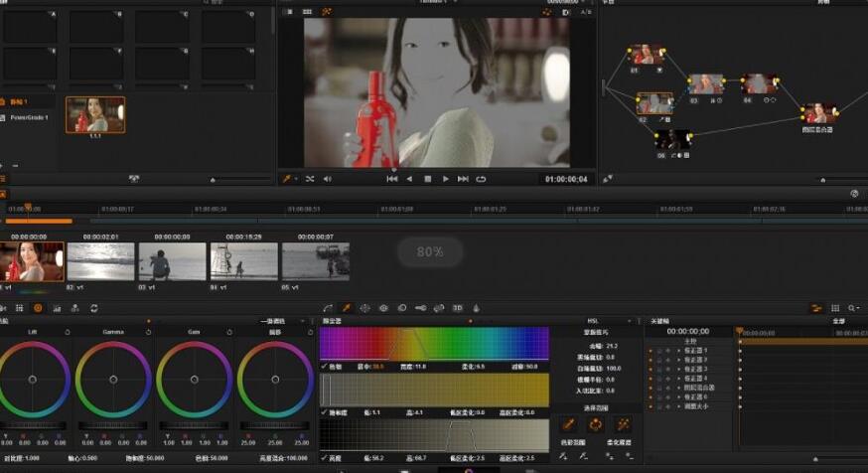The width and height of the screenshot is (868, 473).
Task: Switch viewer to split-screen grid icon
Action: (307, 12)
